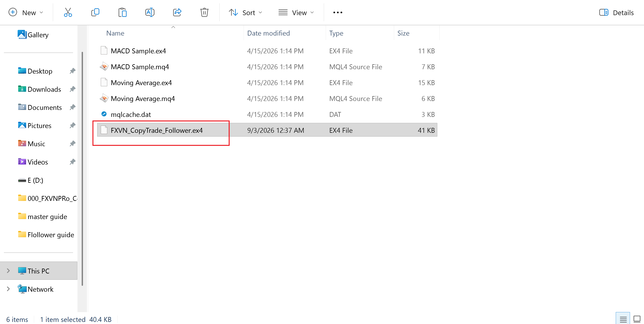644x324 pixels.
Task: Expand the This PC tree node
Action: 8,271
